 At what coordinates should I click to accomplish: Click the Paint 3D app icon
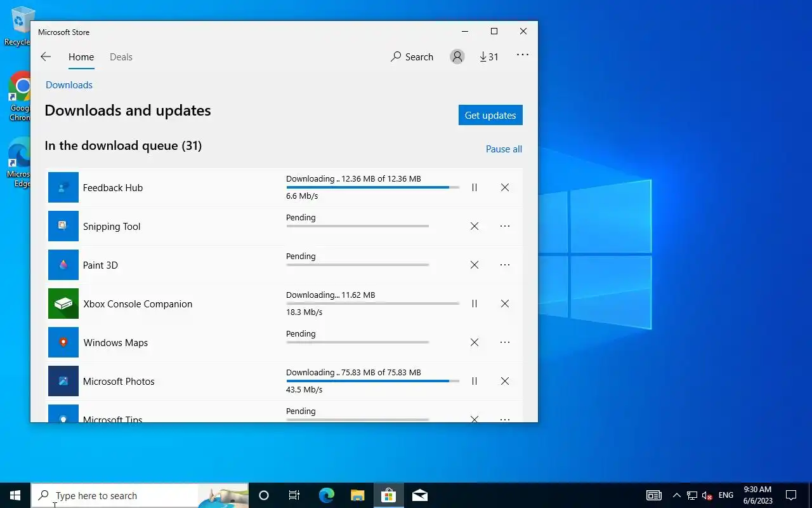click(63, 265)
